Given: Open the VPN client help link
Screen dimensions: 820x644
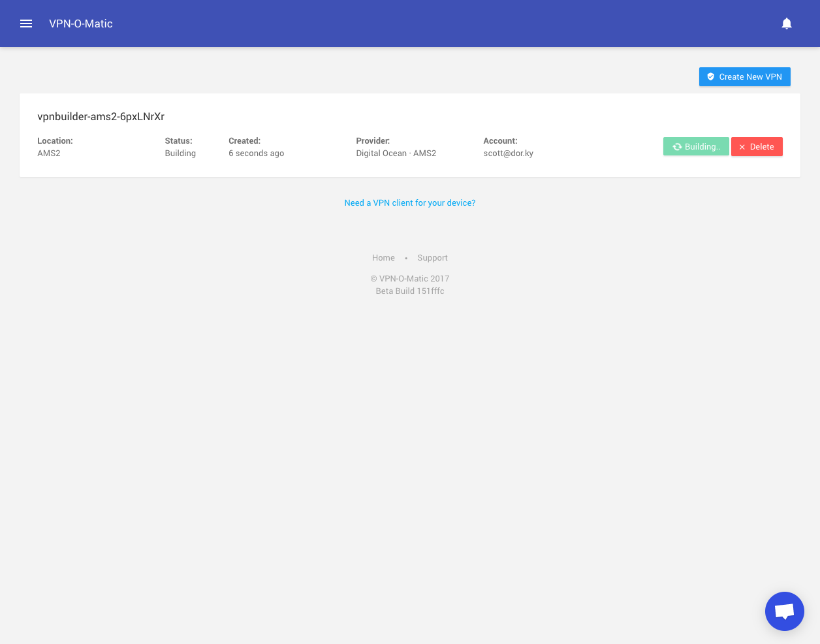Looking at the screenshot, I should [x=409, y=202].
